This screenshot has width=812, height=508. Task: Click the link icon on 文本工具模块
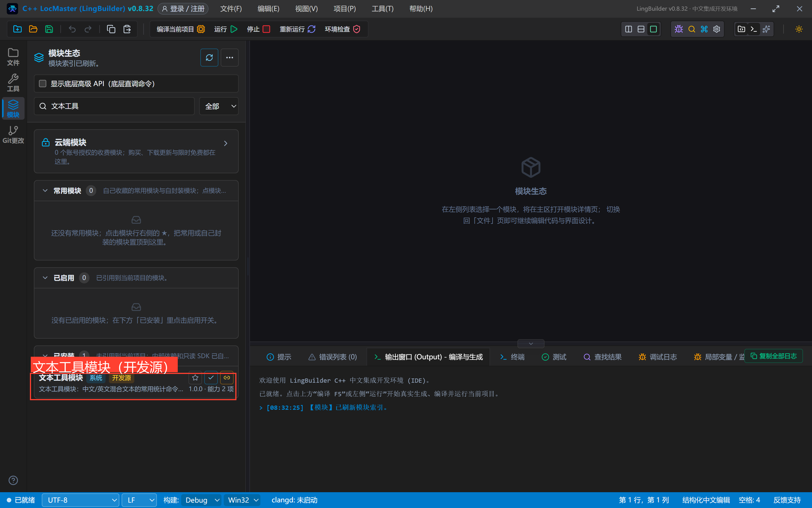[x=227, y=378]
